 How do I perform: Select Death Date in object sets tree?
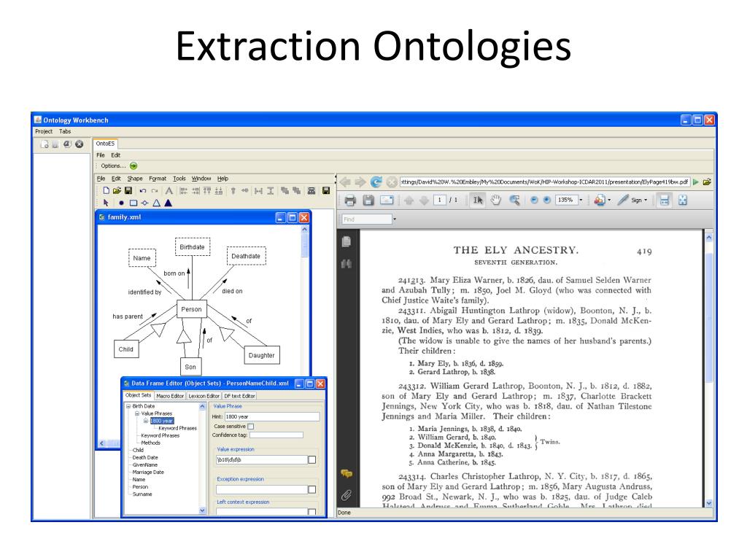click(x=145, y=458)
